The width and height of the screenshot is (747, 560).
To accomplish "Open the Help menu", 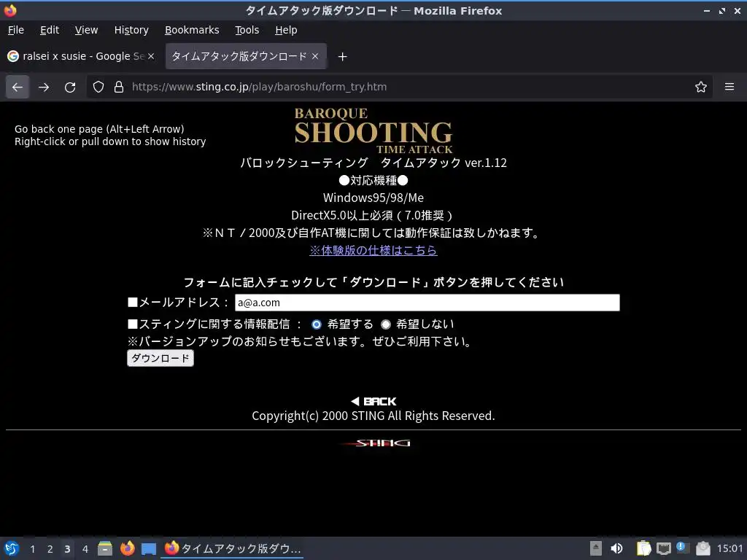I will click(286, 30).
